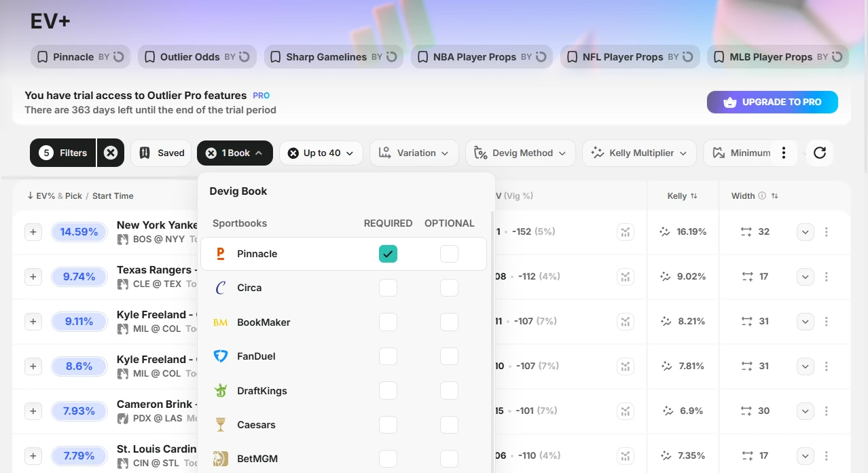Expand the 9.74% Texas Rangers row
Screen dimensions: 868x473
(x=805, y=277)
